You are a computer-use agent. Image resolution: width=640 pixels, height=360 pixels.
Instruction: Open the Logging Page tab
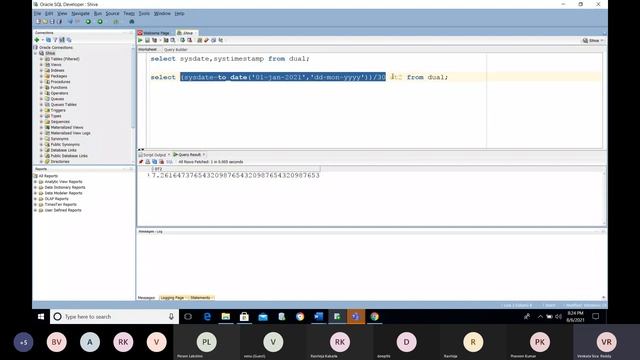pos(172,298)
